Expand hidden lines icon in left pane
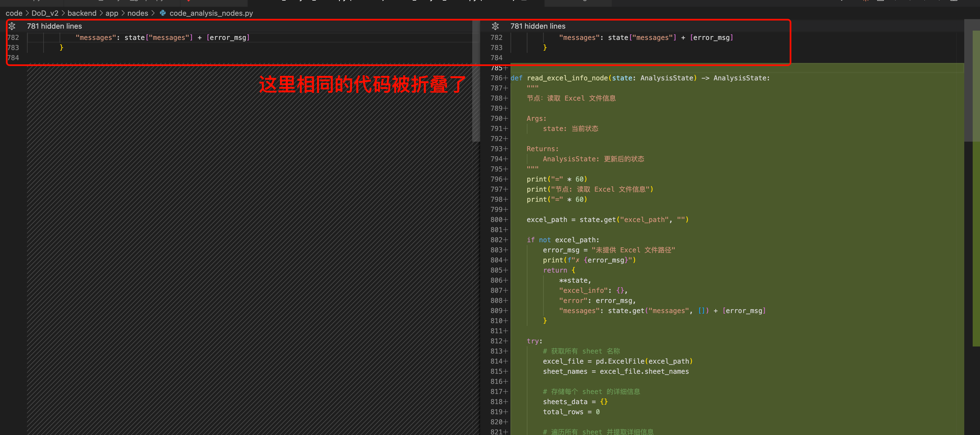 12,26
